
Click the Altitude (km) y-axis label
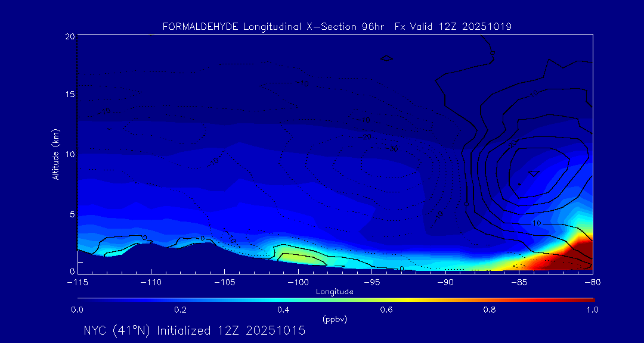pyautogui.click(x=55, y=154)
